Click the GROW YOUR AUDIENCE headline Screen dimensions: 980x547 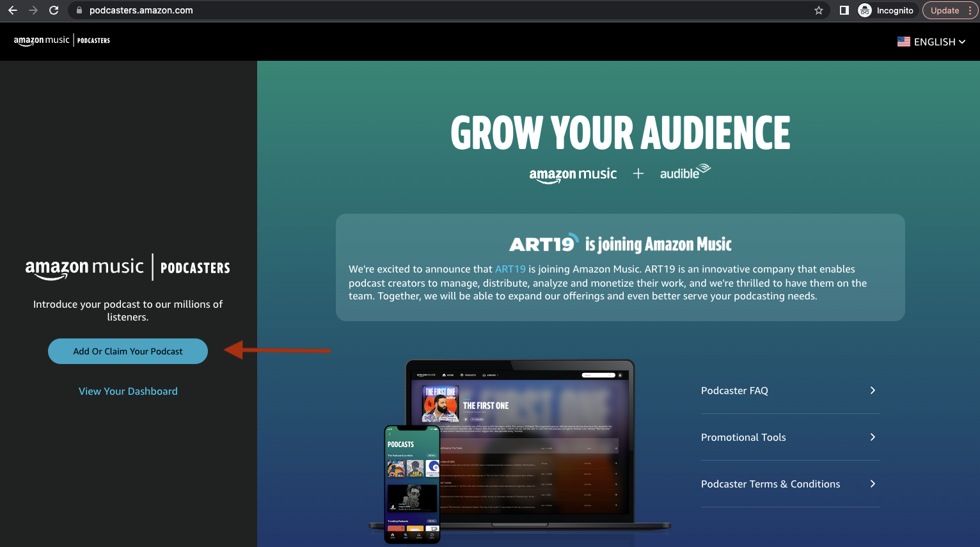pyautogui.click(x=620, y=132)
